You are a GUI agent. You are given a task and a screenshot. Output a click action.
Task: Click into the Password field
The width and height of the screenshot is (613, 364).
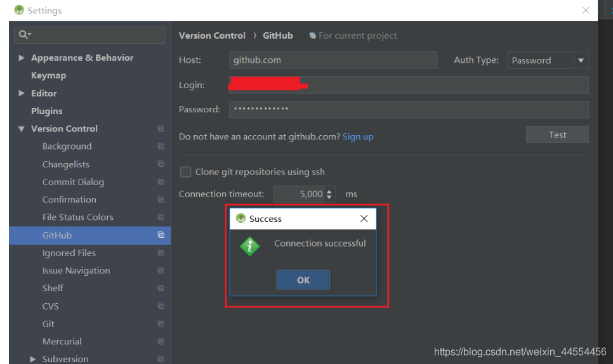[409, 109]
